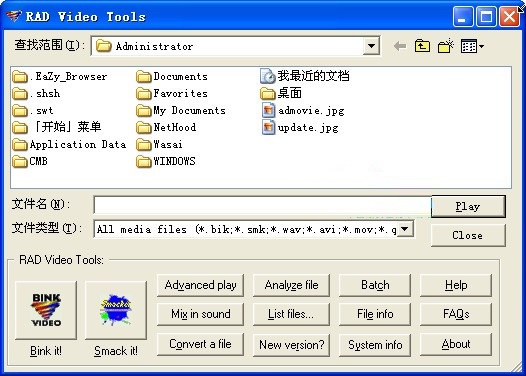The image size is (526, 376).
Task: Select the .swt folder icon
Action: point(20,110)
